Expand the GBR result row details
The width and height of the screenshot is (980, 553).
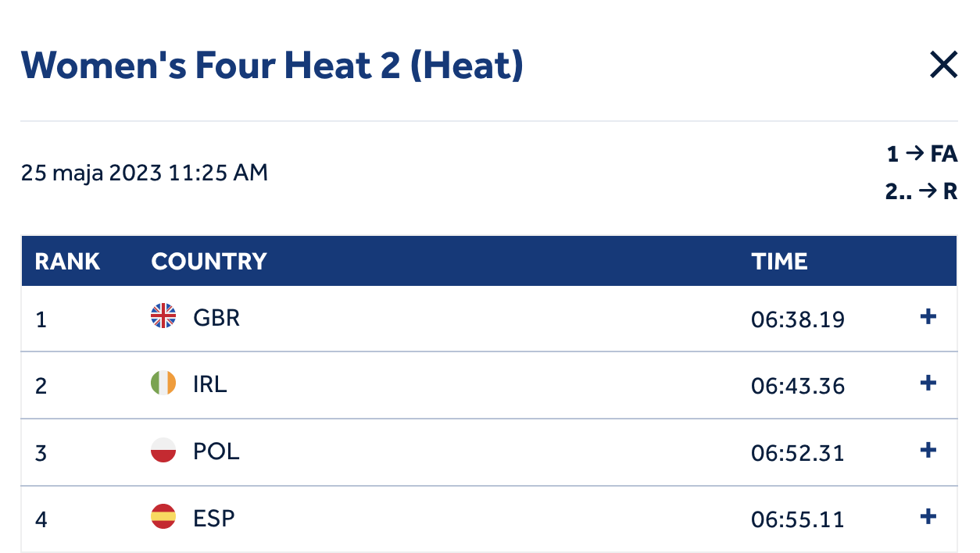(928, 317)
